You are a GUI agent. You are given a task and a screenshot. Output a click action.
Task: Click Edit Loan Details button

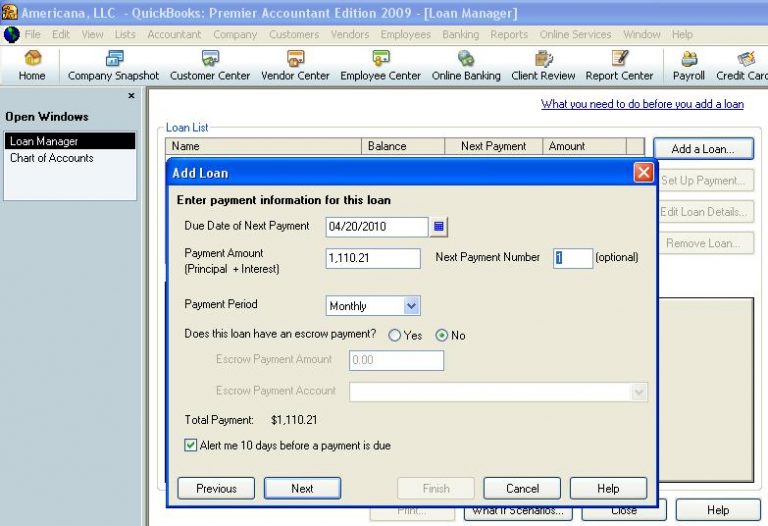coord(705,212)
